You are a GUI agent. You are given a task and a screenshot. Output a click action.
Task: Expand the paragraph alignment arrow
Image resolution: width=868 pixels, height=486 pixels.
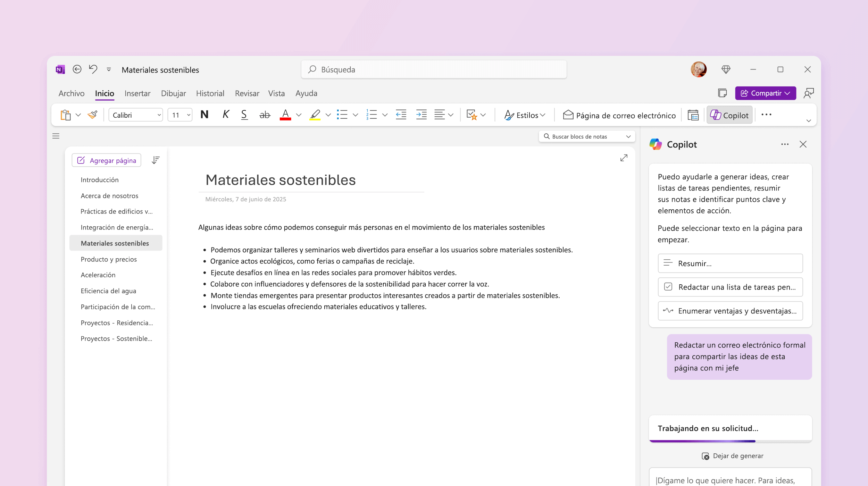click(451, 115)
